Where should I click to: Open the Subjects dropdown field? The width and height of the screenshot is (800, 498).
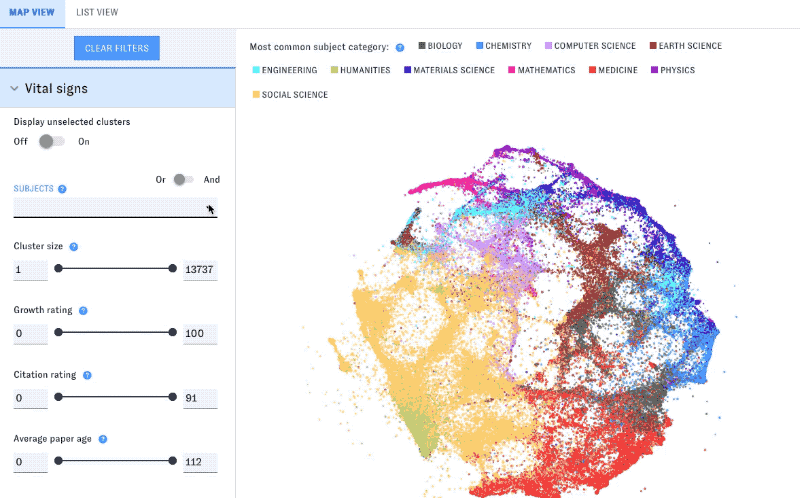(x=115, y=208)
